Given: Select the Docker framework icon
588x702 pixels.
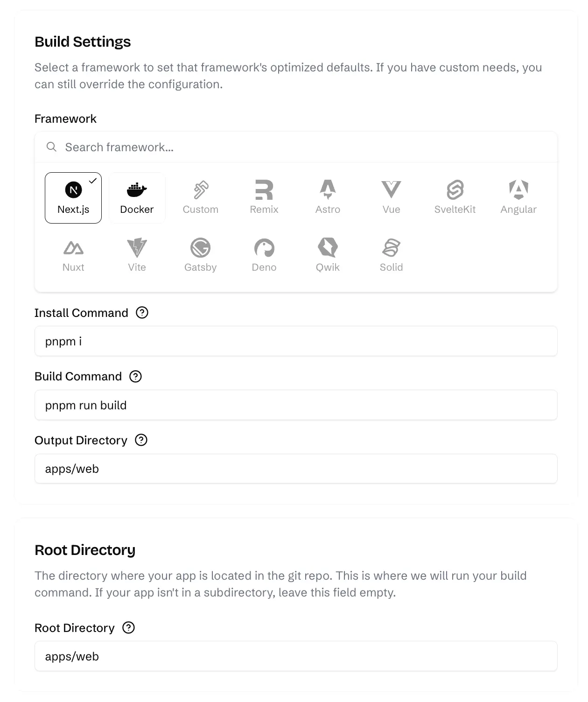Looking at the screenshot, I should tap(137, 190).
